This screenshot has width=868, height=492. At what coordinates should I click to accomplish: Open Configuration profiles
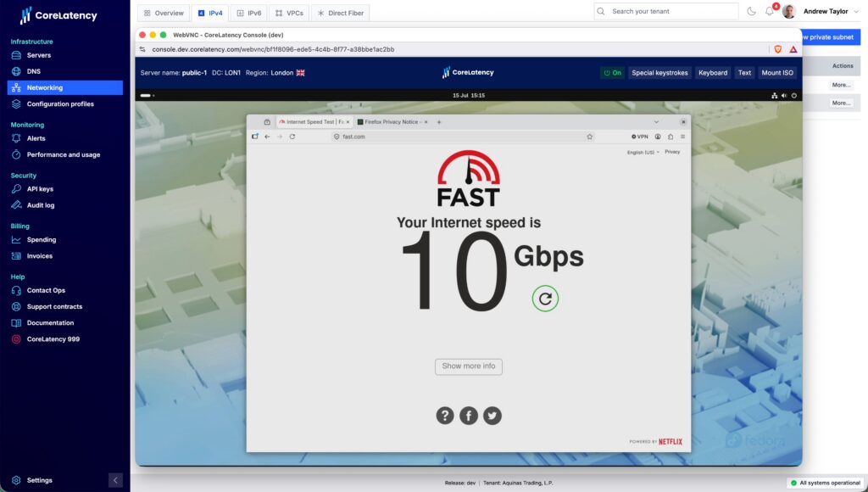click(60, 104)
